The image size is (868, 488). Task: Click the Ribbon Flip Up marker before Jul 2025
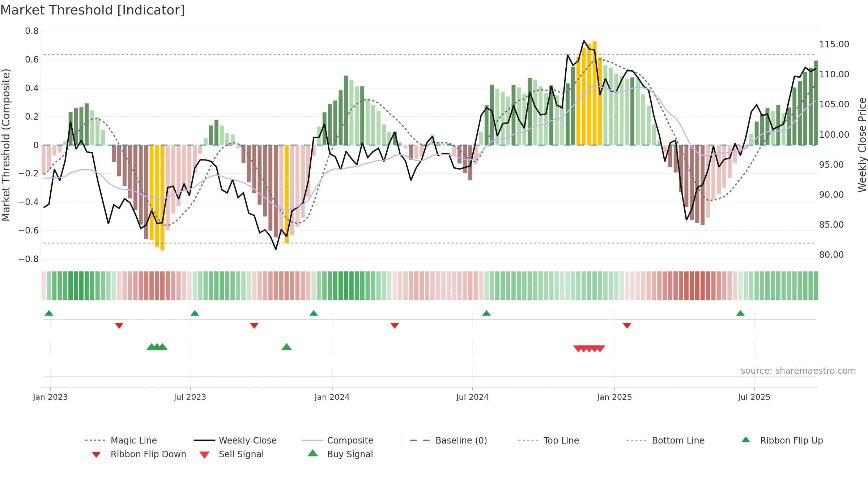[x=740, y=313]
